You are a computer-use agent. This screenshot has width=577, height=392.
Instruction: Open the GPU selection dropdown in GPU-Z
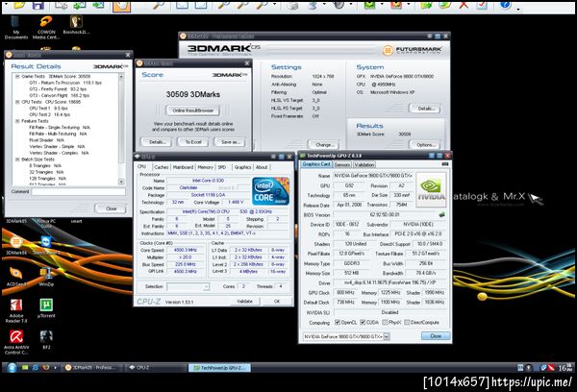click(x=387, y=336)
